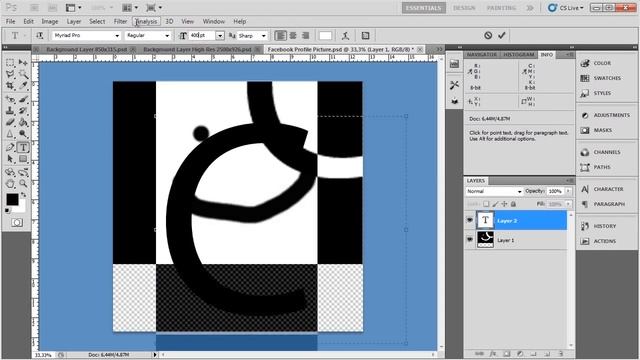Open the layer Opacity slider arrow
Screen dimensions: 640x360
(568, 191)
